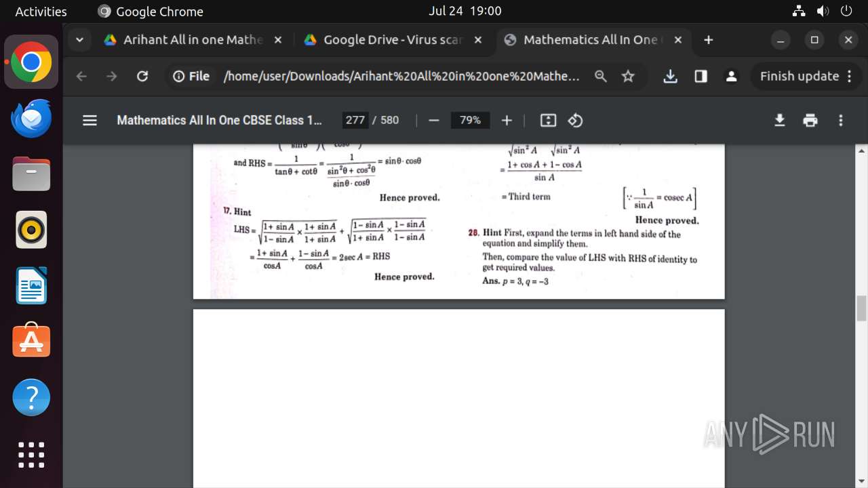
Task: Click the vertical scrollbar thumb
Action: (862, 308)
